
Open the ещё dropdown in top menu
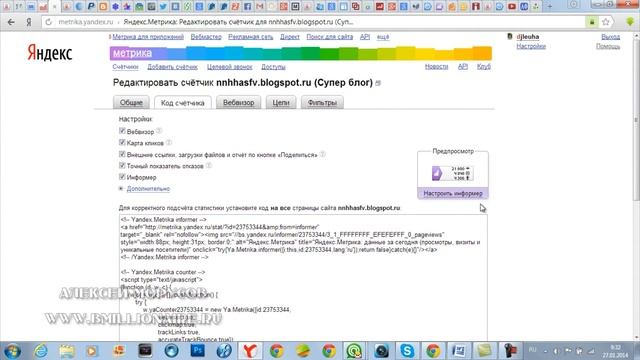[x=383, y=37]
